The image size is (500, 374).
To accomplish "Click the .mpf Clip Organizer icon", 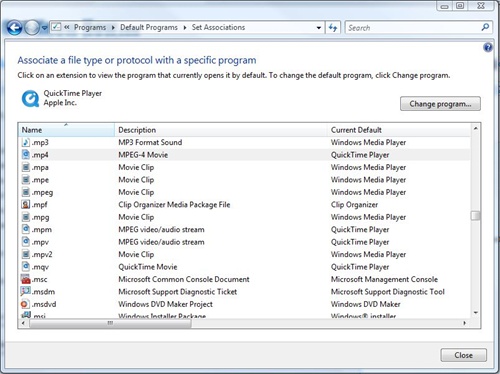I will point(26,204).
